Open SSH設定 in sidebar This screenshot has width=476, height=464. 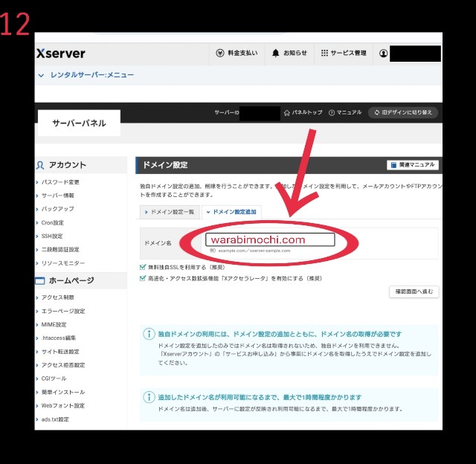(51, 236)
